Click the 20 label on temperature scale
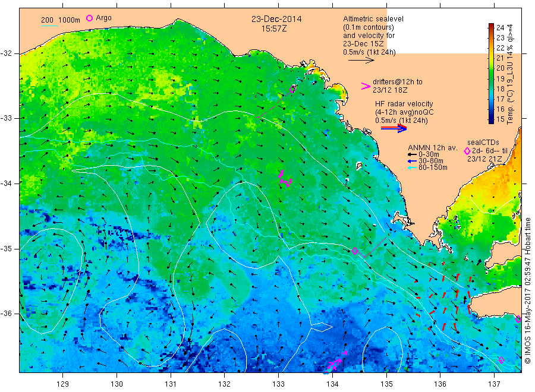This screenshot has width=535, height=392. click(500, 68)
